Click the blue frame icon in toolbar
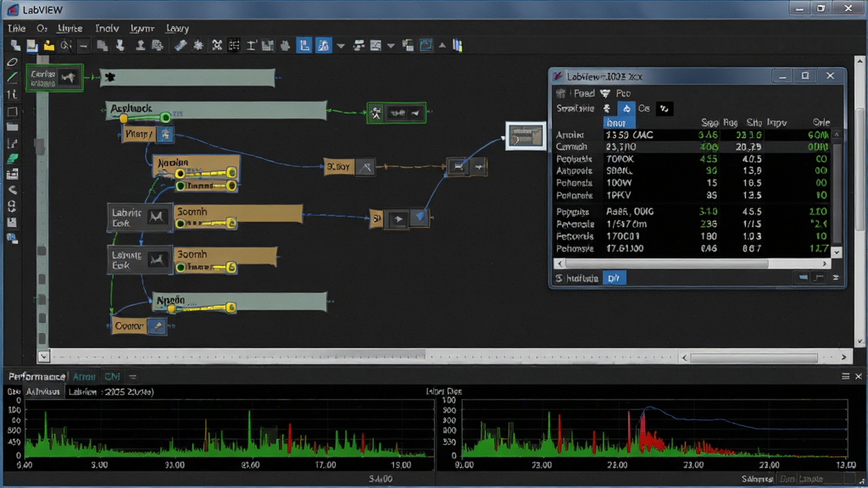Screen dimensions: 868x488 coord(426,46)
